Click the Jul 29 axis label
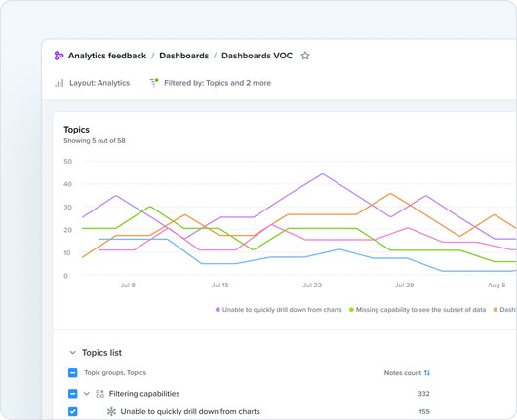Image resolution: width=517 pixels, height=420 pixels. pyautogui.click(x=404, y=286)
